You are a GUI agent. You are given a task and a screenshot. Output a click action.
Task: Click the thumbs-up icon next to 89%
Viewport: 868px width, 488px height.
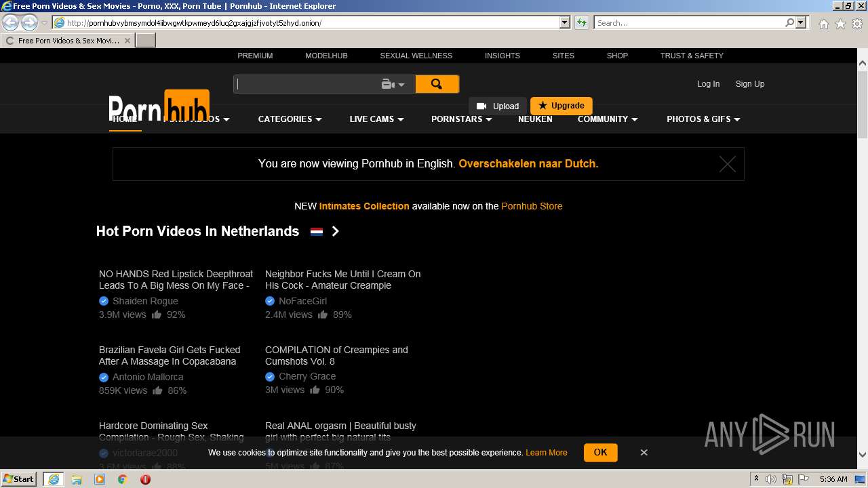pos(323,314)
